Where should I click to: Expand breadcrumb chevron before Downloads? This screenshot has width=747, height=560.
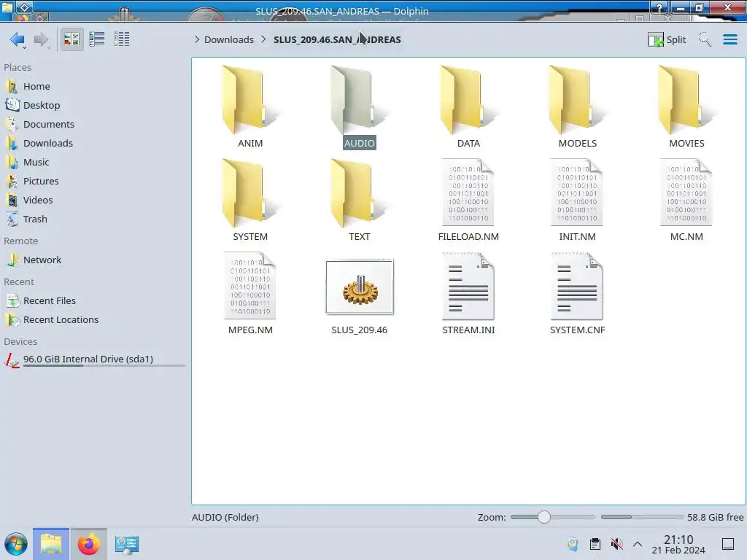(x=197, y=39)
